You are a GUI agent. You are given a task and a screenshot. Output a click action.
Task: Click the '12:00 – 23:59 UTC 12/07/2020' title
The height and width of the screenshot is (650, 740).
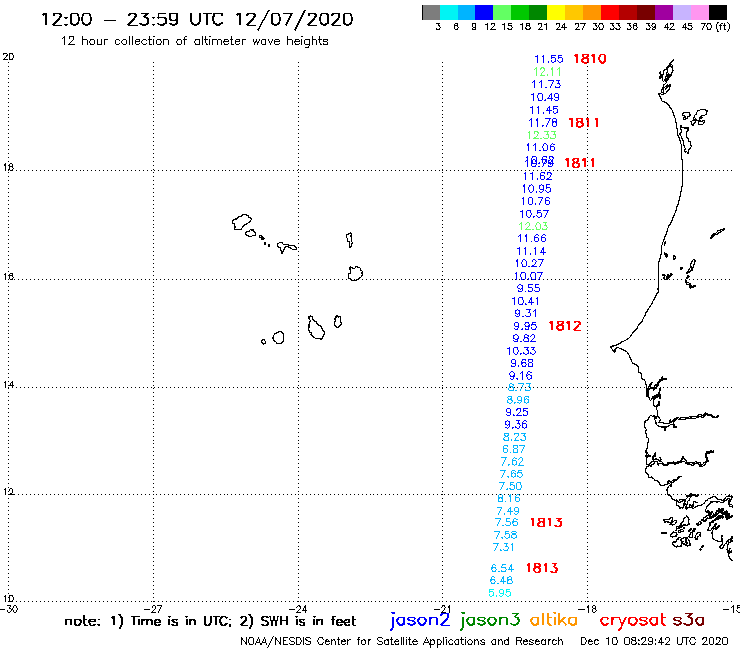click(197, 19)
